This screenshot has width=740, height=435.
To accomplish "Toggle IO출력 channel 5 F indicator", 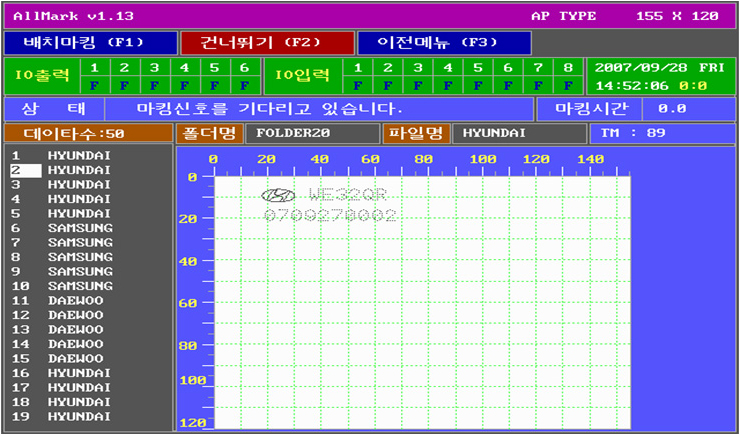I will click(214, 85).
